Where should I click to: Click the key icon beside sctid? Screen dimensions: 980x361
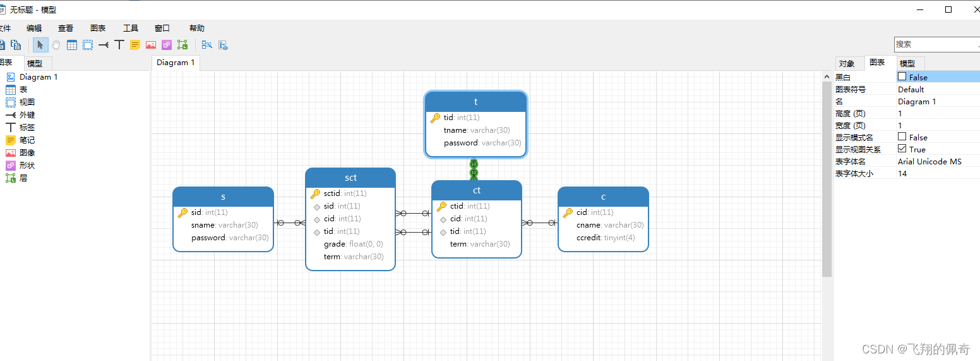coord(315,193)
